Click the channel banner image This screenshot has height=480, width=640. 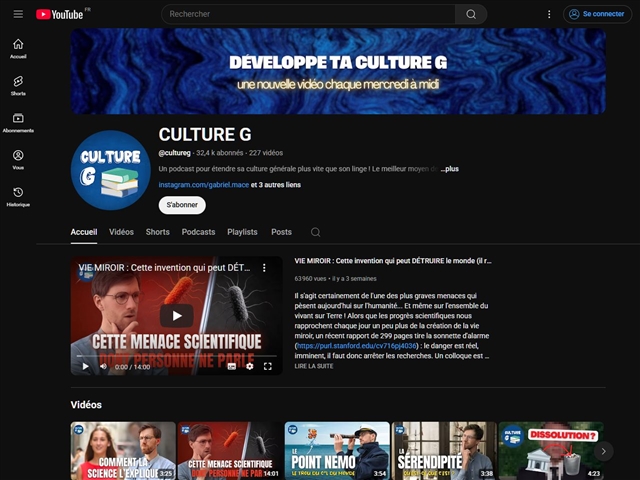(x=338, y=71)
